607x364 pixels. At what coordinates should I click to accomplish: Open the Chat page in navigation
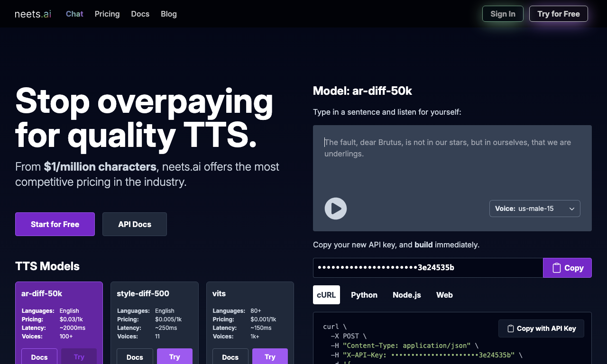point(74,14)
